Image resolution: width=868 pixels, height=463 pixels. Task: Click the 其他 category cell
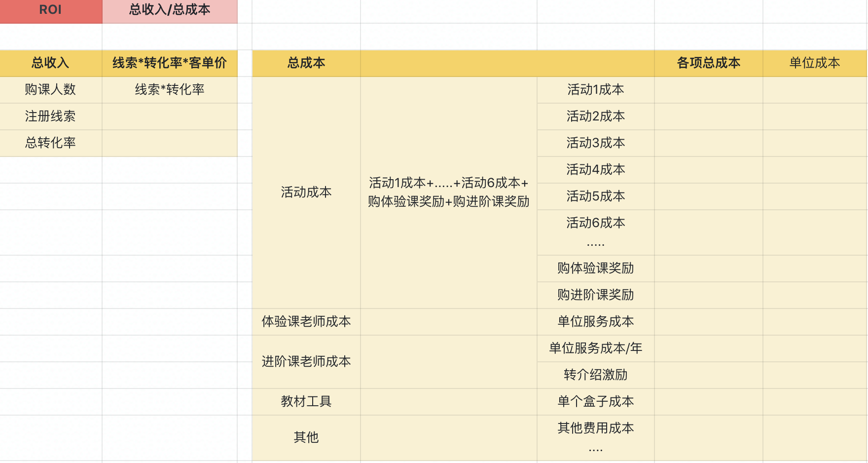pos(306,438)
